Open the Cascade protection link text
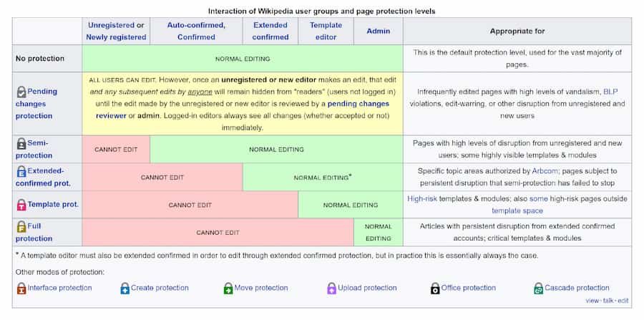Screen dimensions: 644x320 point(577,288)
